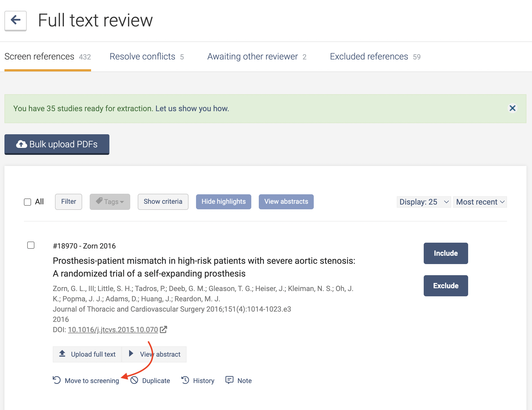Open the Display: 25 dropdown
Image resolution: width=532 pixels, height=410 pixels.
pos(424,202)
